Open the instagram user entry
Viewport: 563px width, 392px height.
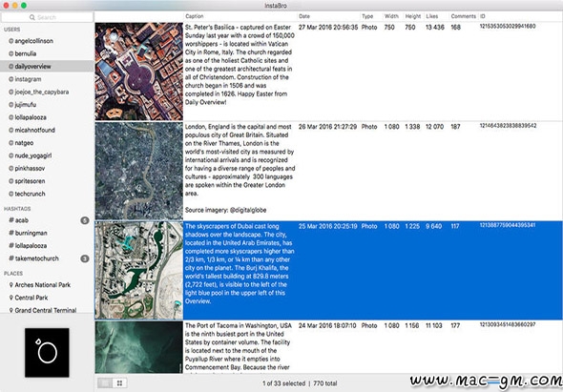(x=28, y=79)
